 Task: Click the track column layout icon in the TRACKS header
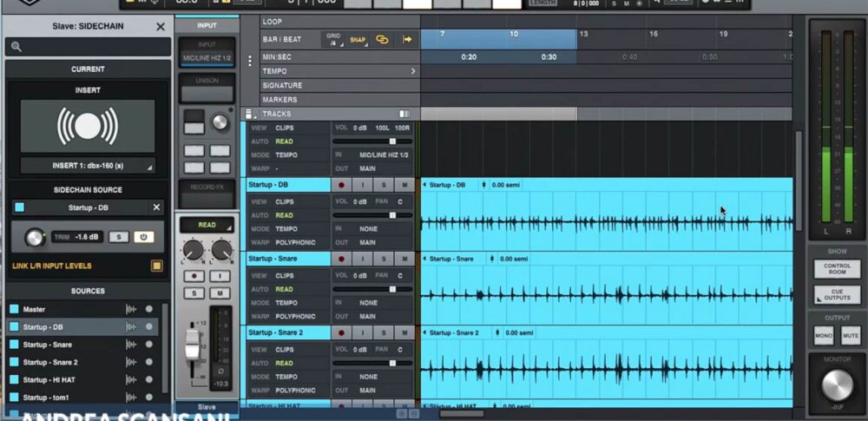click(404, 114)
